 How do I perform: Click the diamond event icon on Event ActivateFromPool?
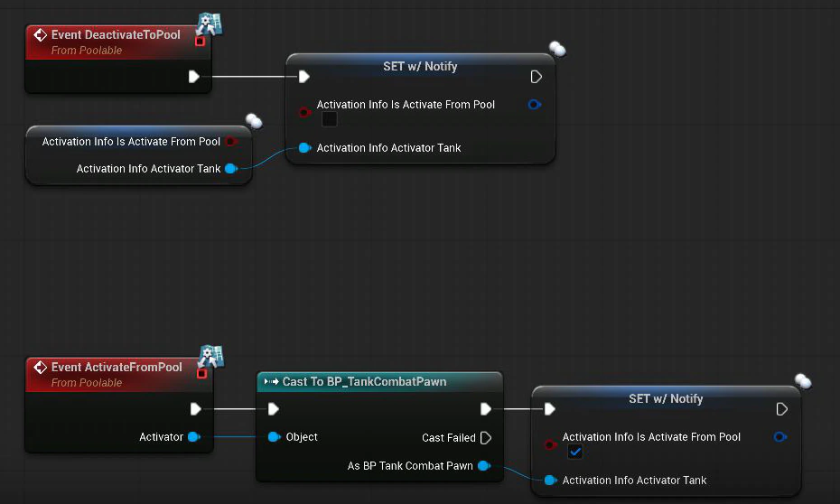[x=40, y=367]
